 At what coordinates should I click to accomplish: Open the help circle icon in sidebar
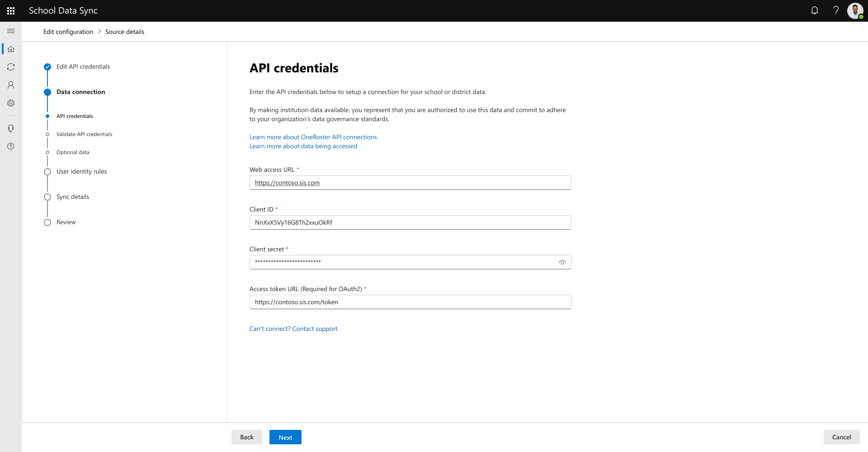(11, 146)
